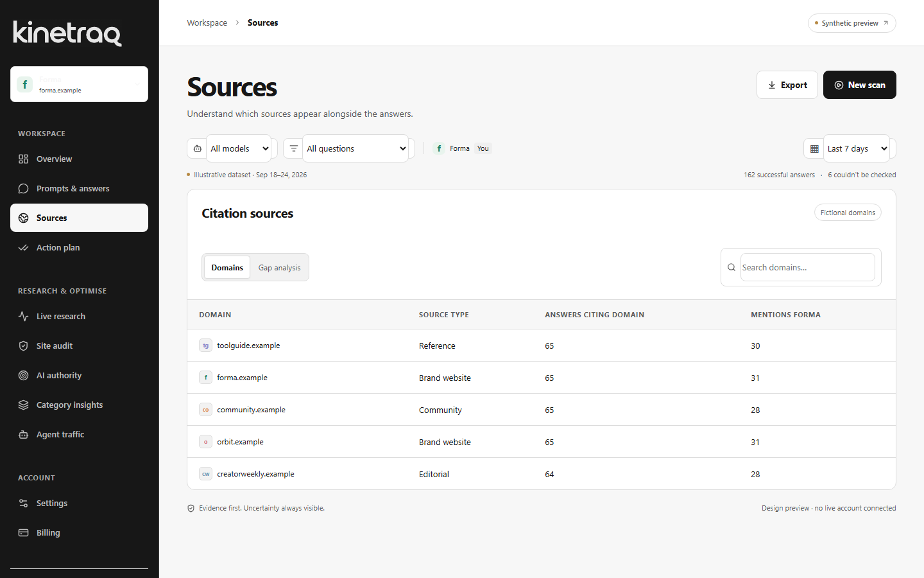Click the Workspace breadcrumb link
This screenshot has height=578, width=924.
click(x=207, y=22)
